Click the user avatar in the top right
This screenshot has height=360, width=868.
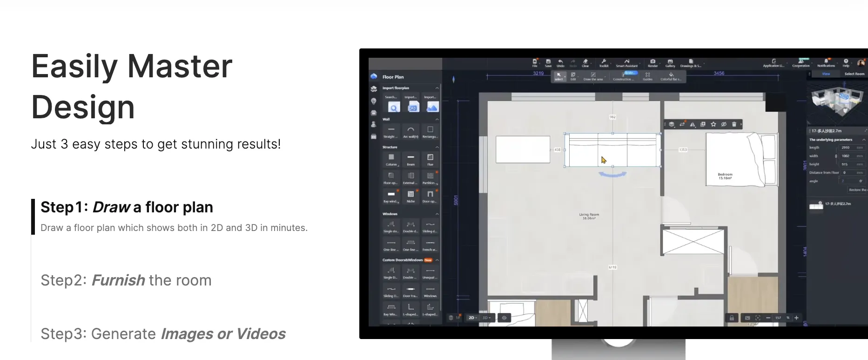[861, 62]
